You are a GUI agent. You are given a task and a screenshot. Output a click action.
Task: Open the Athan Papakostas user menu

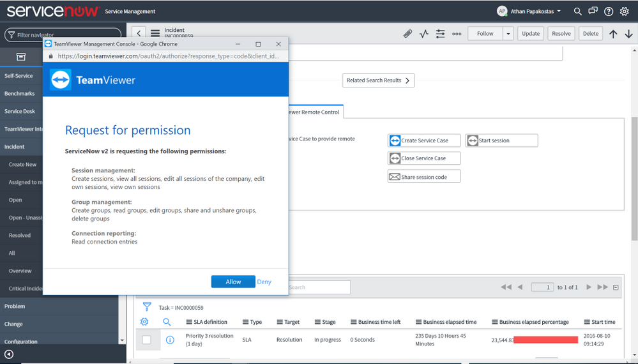tap(529, 11)
